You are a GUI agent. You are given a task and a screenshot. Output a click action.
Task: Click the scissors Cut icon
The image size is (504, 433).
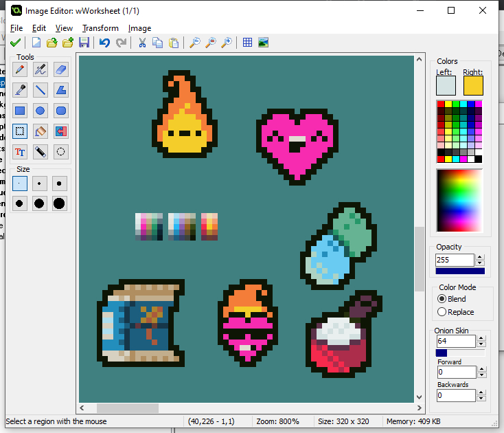142,43
